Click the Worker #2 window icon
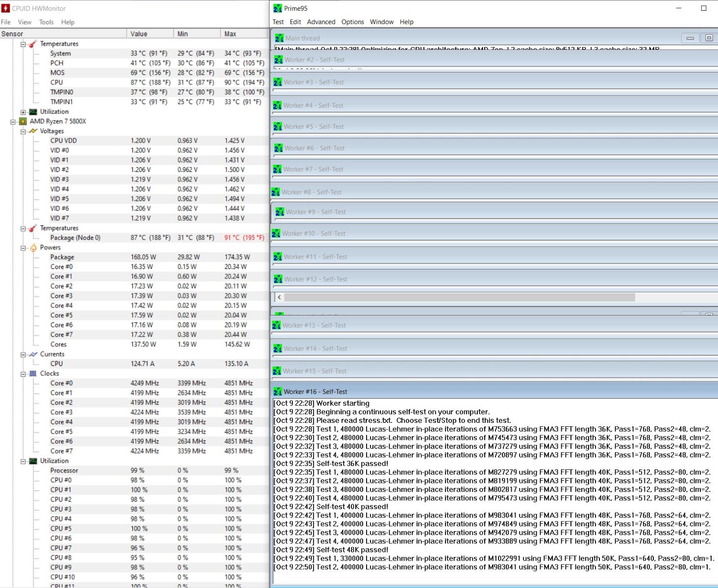Image resolution: width=718 pixels, height=588 pixels. pyautogui.click(x=278, y=60)
